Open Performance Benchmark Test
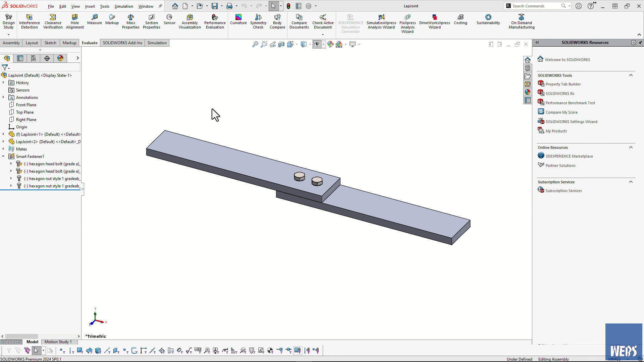The height and width of the screenshot is (362, 644). tap(571, 103)
